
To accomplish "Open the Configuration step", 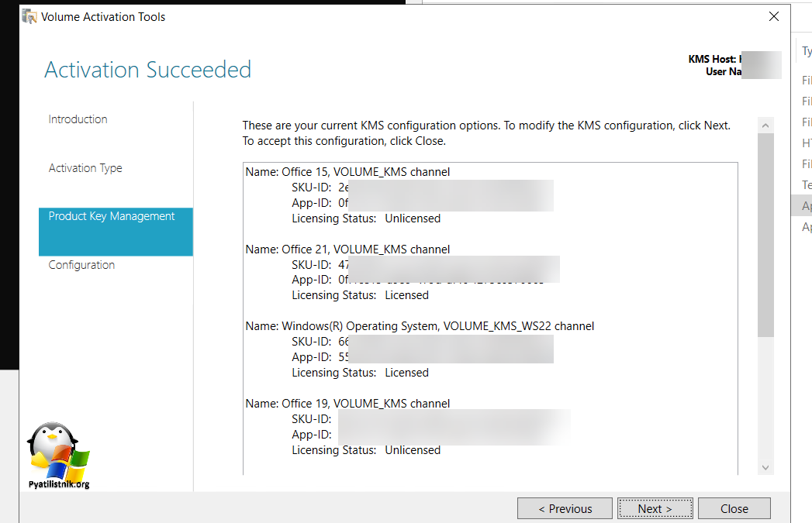I will (81, 265).
